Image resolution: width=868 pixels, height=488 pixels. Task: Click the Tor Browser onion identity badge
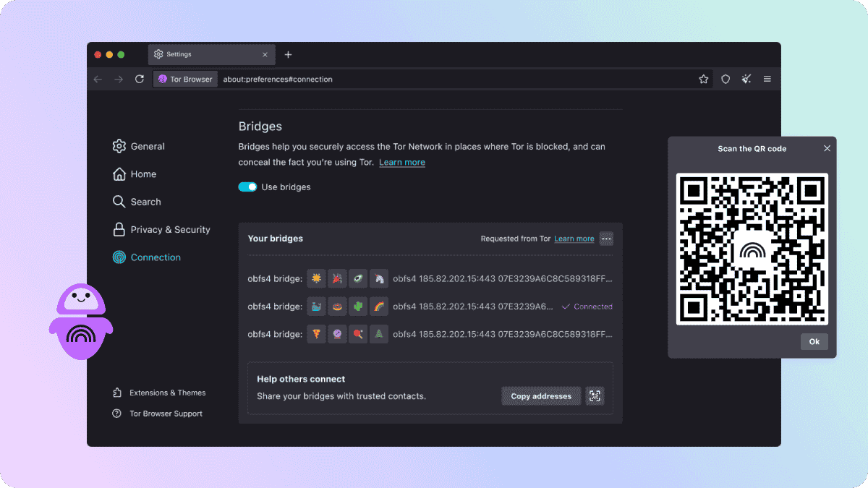coord(185,80)
